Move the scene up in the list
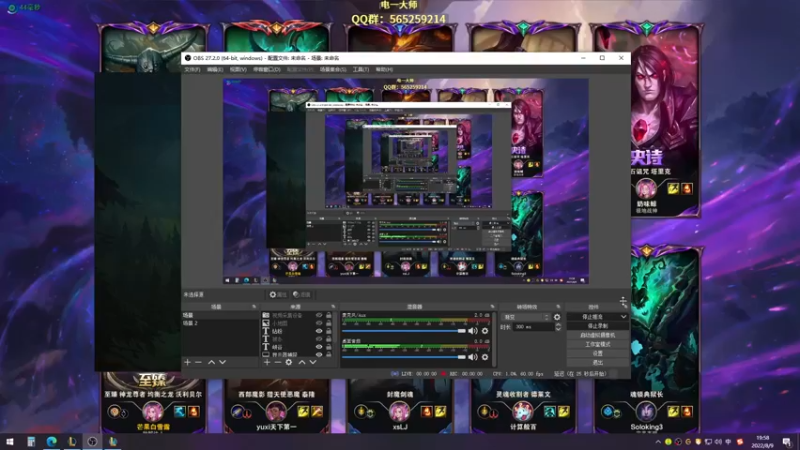This screenshot has height=450, width=800. pos(211,362)
